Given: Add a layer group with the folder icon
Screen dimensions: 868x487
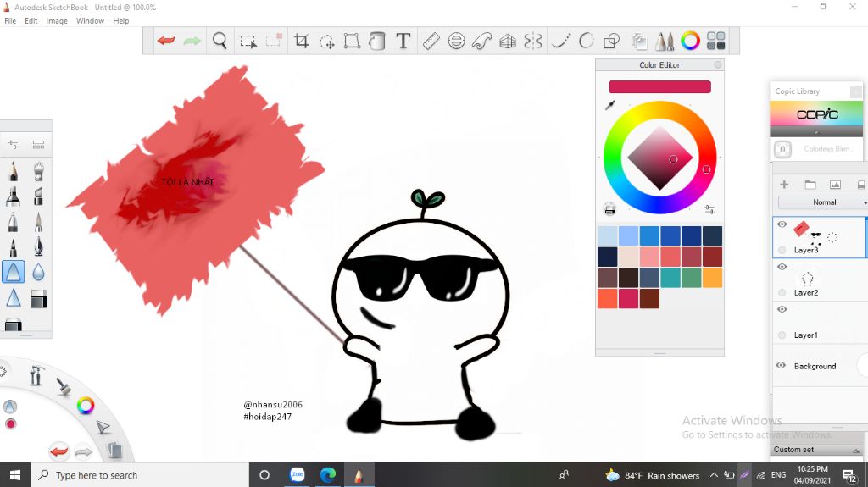Looking at the screenshot, I should [x=810, y=185].
